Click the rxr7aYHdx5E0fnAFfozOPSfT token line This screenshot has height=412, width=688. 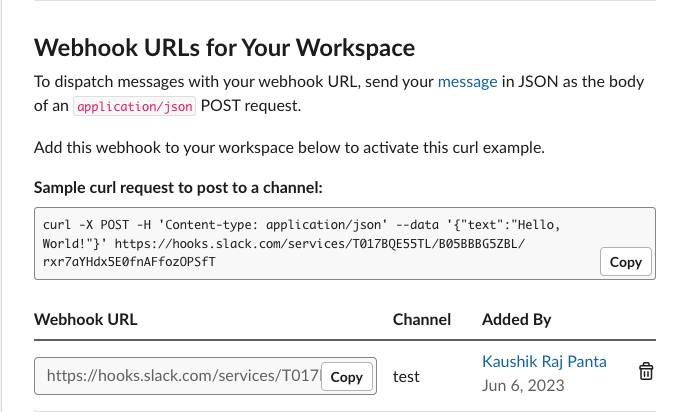click(x=128, y=262)
